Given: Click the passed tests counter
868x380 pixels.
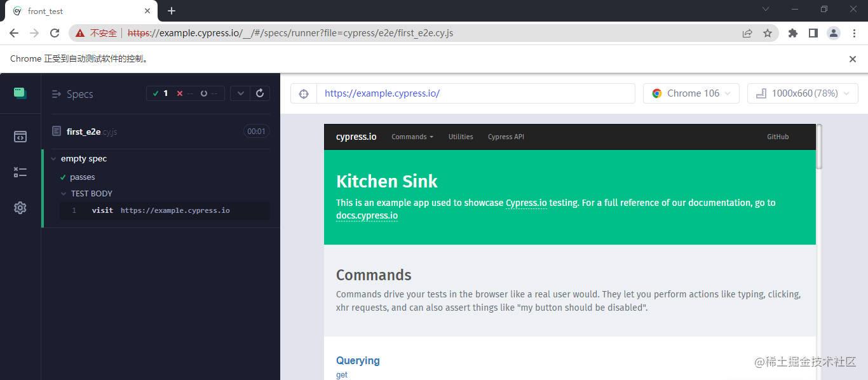Looking at the screenshot, I should coord(160,93).
